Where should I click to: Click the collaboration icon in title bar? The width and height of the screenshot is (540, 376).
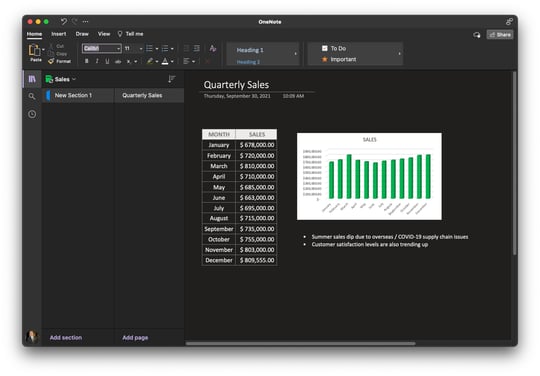[x=509, y=22]
